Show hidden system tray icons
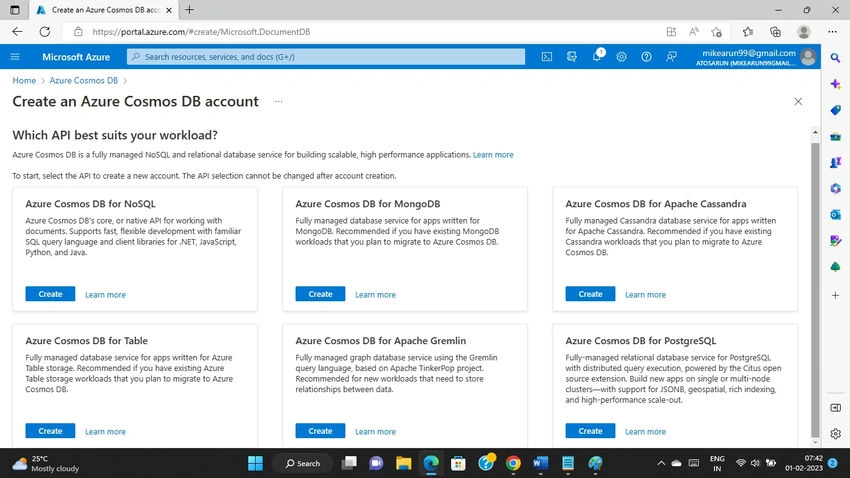Image resolution: width=850 pixels, height=478 pixels. tap(661, 463)
